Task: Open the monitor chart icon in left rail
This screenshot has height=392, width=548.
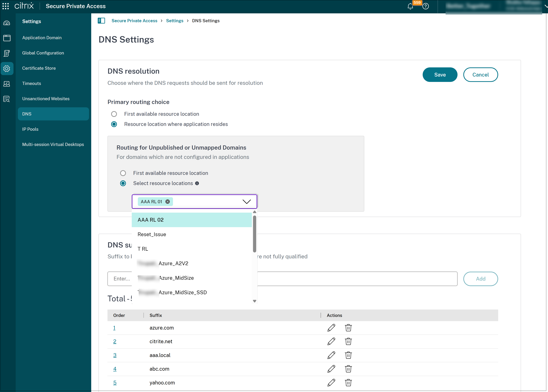Action: point(7,84)
